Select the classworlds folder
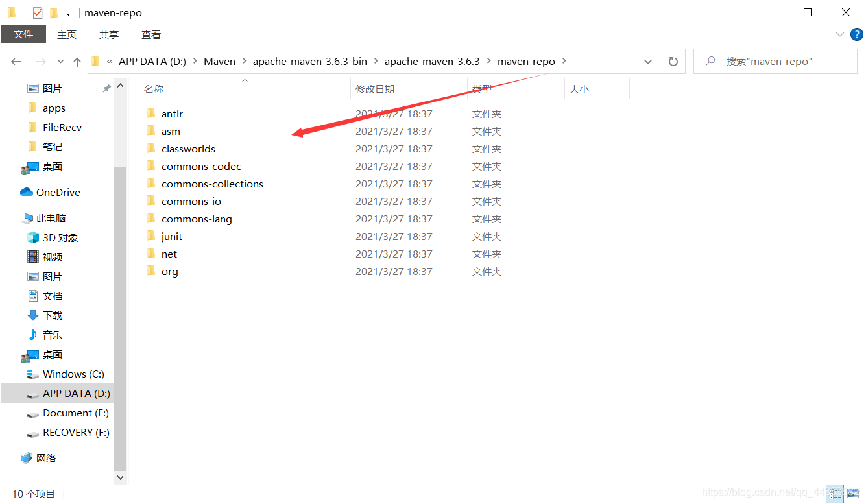 coord(188,149)
